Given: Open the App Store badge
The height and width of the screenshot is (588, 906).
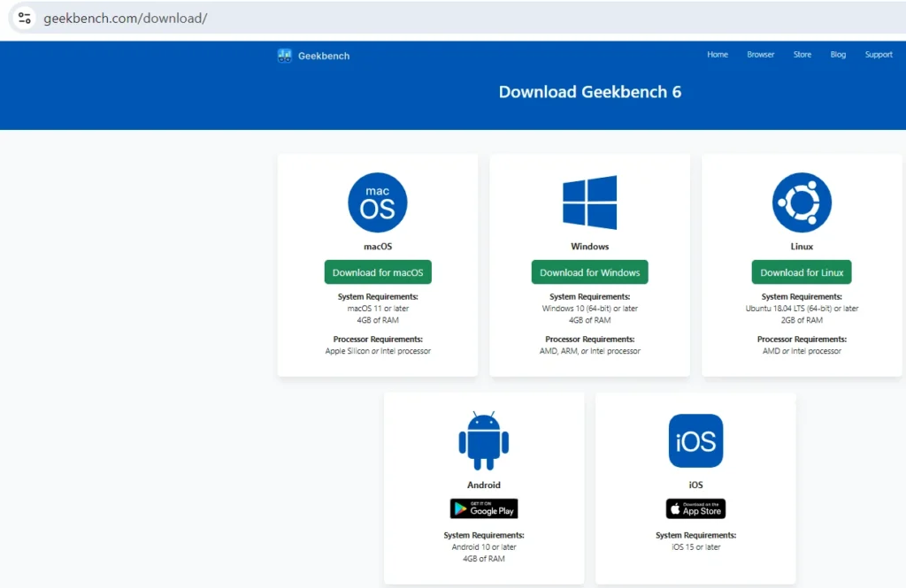Looking at the screenshot, I should [695, 508].
